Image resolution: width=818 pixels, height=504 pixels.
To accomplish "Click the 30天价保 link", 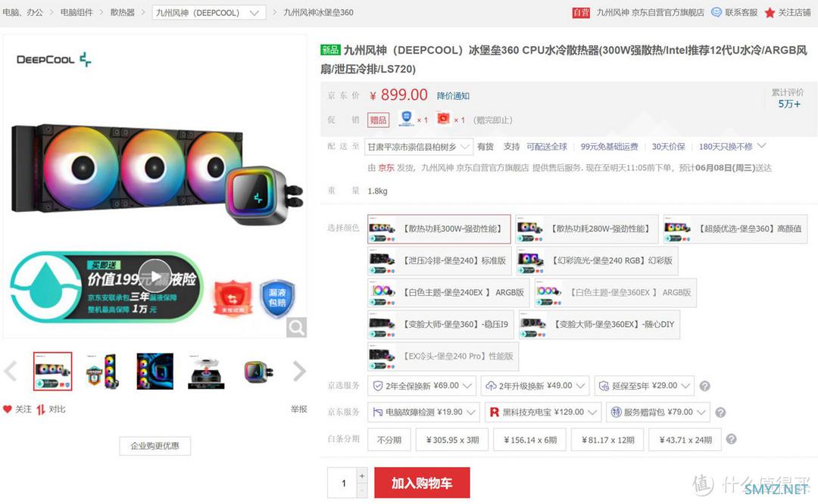I will click(668, 147).
